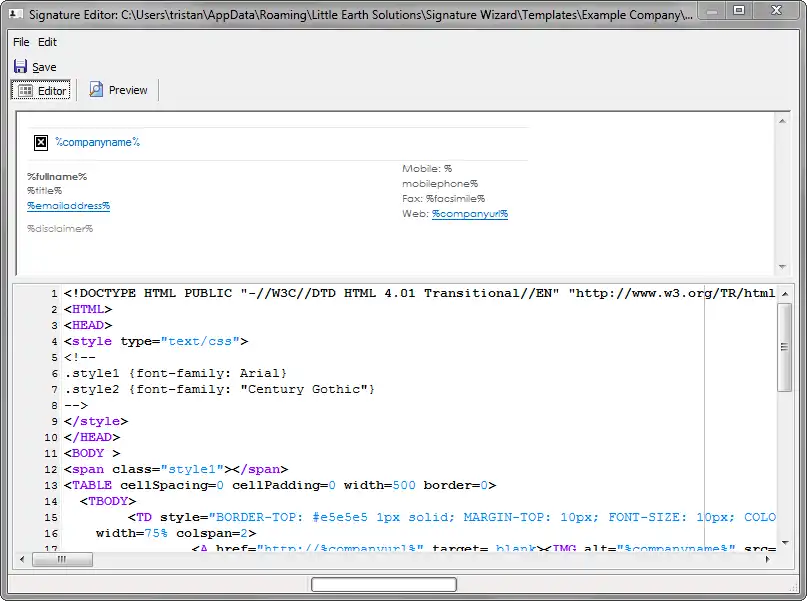Click the <TBODY> tag on line 14
Viewport: 807px width, 601px height.
[108, 501]
